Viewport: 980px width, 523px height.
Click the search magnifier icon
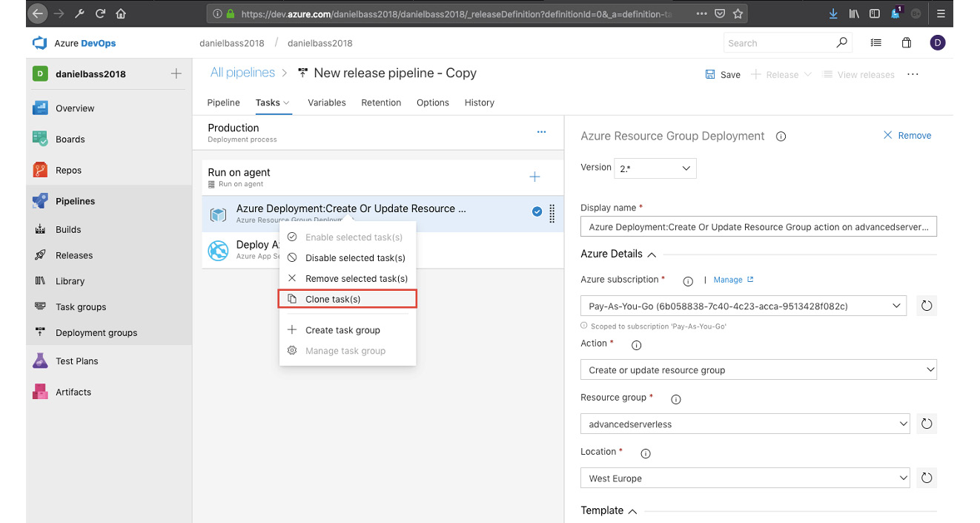tap(841, 43)
